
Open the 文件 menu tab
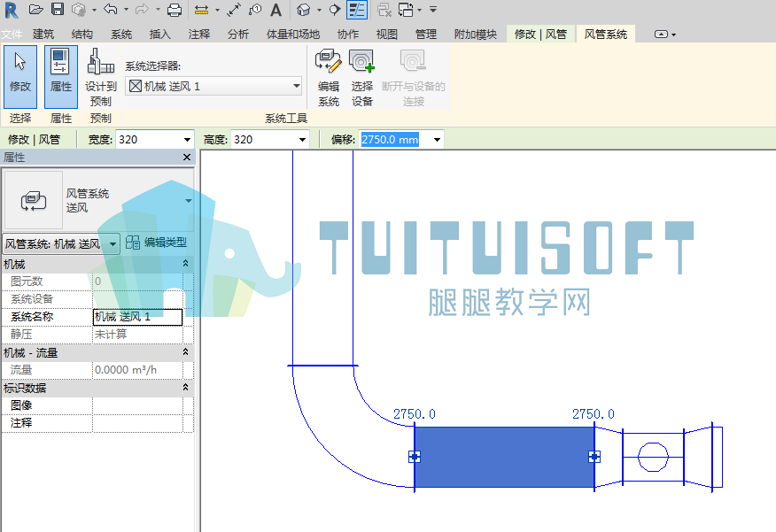tap(12, 35)
